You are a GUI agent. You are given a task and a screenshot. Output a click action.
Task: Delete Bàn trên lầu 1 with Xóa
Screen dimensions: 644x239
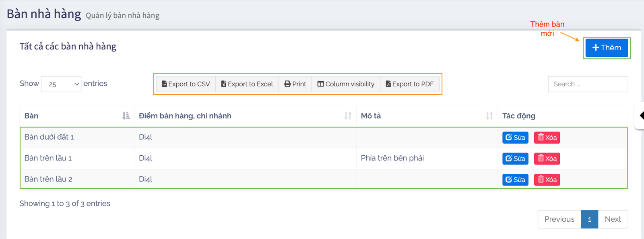547,159
